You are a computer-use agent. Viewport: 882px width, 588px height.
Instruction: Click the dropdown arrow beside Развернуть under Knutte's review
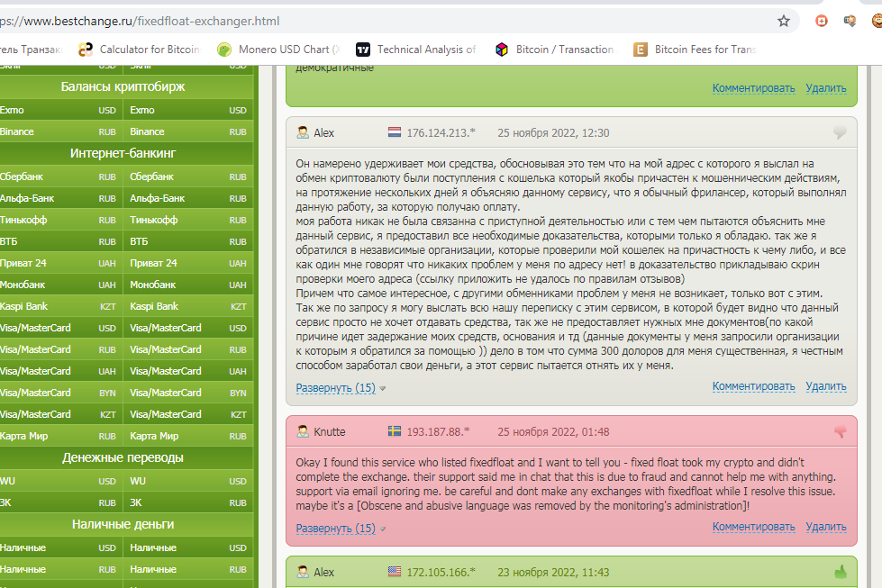(383, 529)
